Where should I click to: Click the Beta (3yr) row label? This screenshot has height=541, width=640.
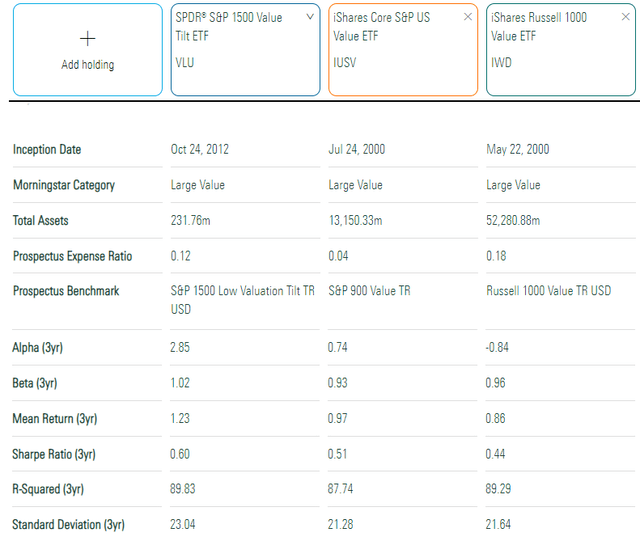tap(35, 383)
